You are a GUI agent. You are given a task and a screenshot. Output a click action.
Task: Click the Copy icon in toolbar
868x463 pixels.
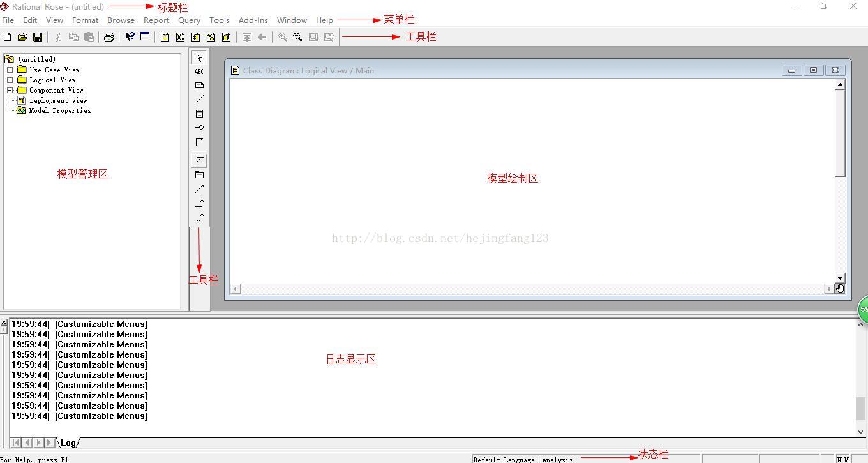click(x=73, y=37)
